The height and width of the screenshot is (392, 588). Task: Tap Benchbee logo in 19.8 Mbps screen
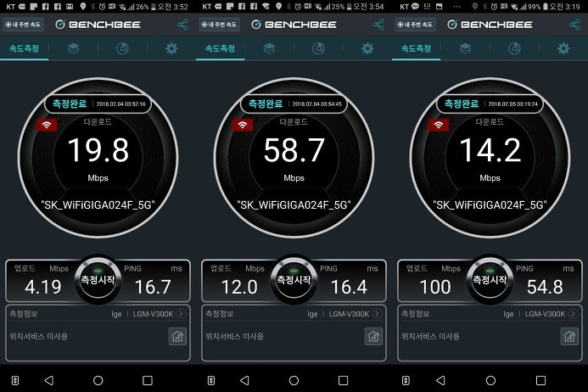pos(98,25)
